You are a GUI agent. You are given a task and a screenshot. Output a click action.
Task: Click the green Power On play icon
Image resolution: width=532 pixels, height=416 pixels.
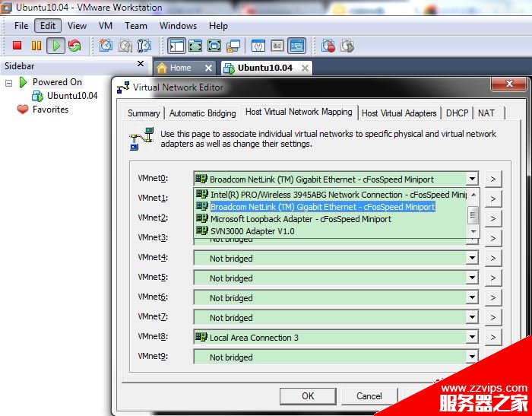(x=56, y=46)
